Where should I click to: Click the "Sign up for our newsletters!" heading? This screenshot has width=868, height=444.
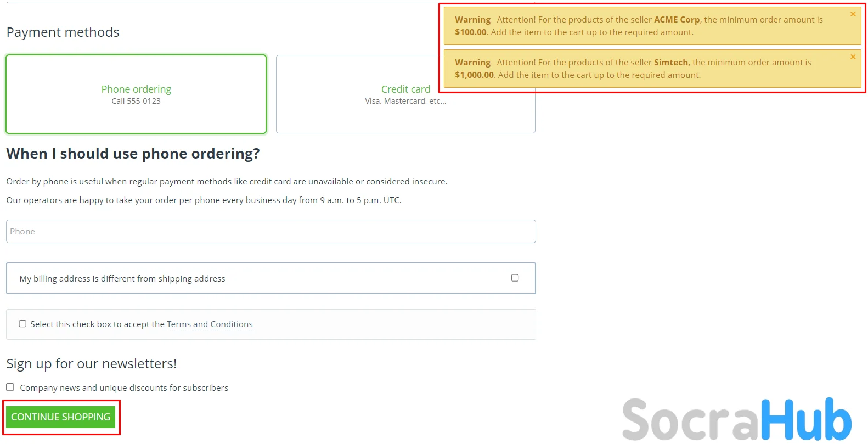pyautogui.click(x=91, y=364)
